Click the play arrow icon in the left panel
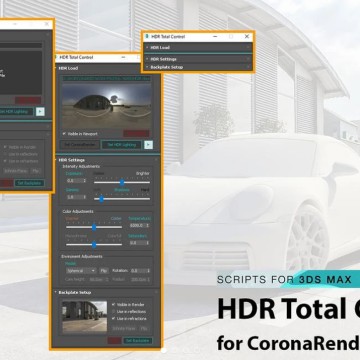This screenshot has height=360, width=360. pos(40,112)
